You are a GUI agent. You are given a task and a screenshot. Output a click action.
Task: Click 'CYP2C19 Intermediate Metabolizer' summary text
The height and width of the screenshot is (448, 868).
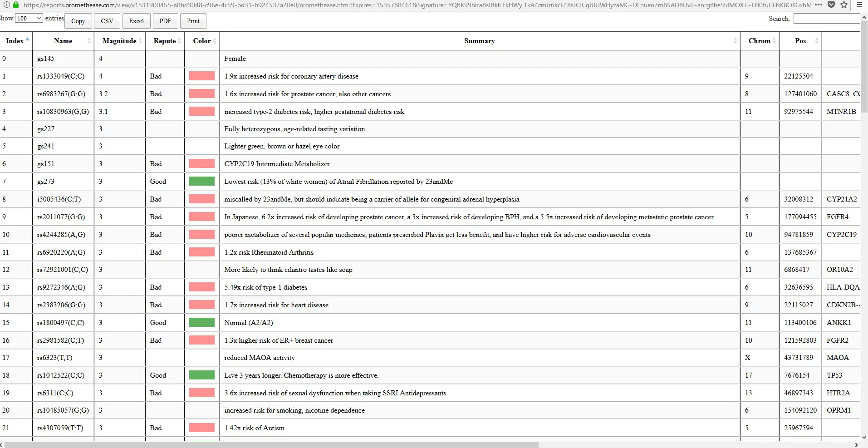pyautogui.click(x=277, y=164)
